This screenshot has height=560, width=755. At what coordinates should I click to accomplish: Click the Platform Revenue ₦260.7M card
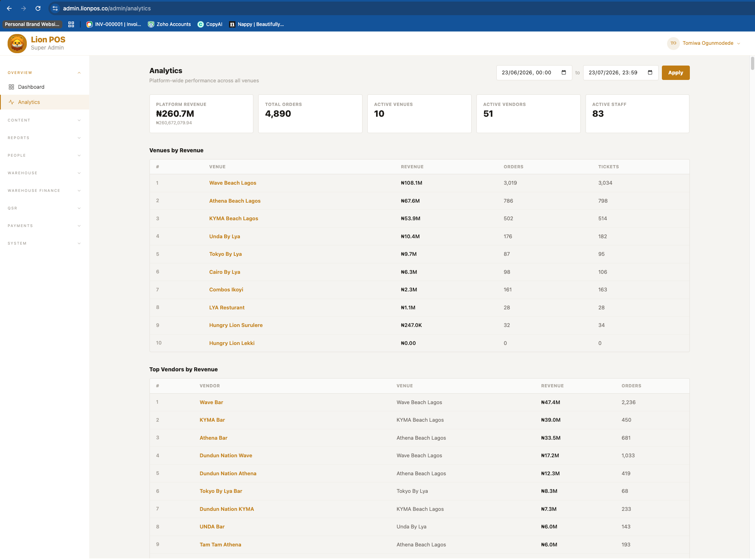(201, 114)
